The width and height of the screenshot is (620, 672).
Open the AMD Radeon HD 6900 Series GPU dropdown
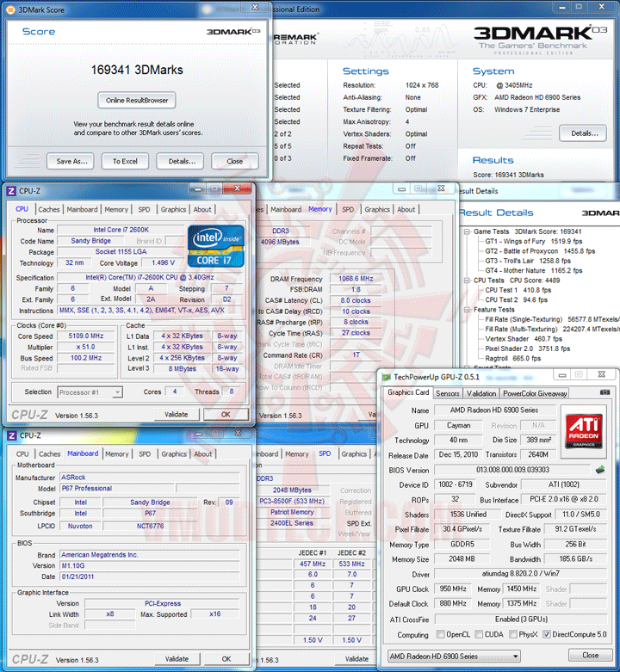point(454,657)
